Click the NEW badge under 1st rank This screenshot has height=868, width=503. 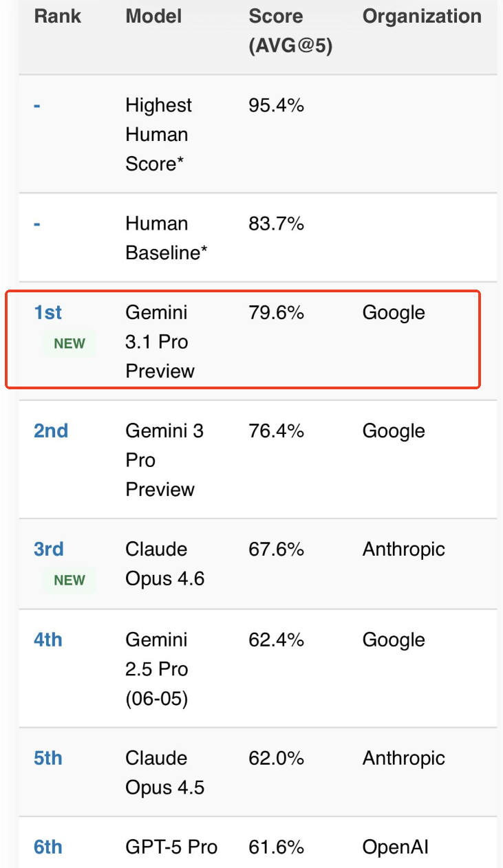[69, 343]
